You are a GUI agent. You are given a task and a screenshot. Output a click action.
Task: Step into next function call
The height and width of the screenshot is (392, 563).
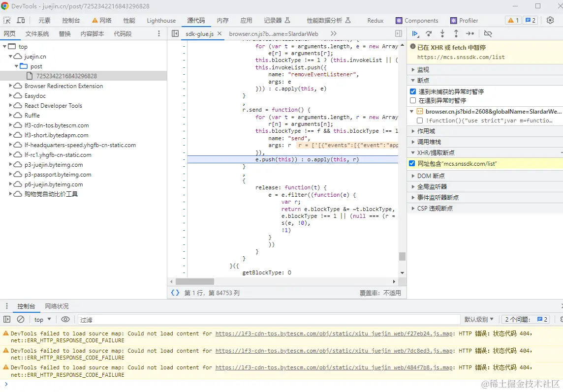442,34
